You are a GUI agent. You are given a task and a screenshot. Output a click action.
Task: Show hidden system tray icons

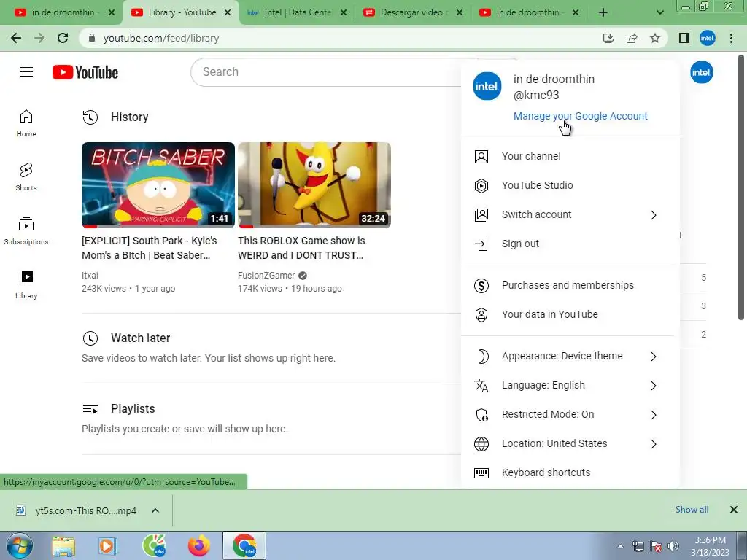coord(620,546)
